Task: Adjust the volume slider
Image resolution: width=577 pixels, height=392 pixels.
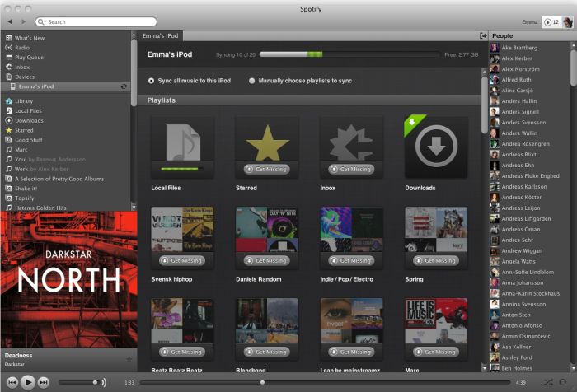Action: tap(95, 382)
